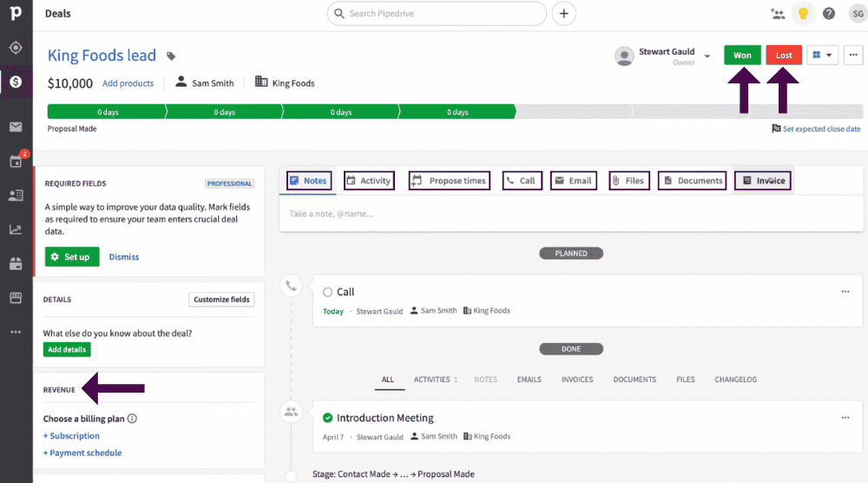
Task: Filter history by DOCUMENTS
Action: [x=635, y=380]
